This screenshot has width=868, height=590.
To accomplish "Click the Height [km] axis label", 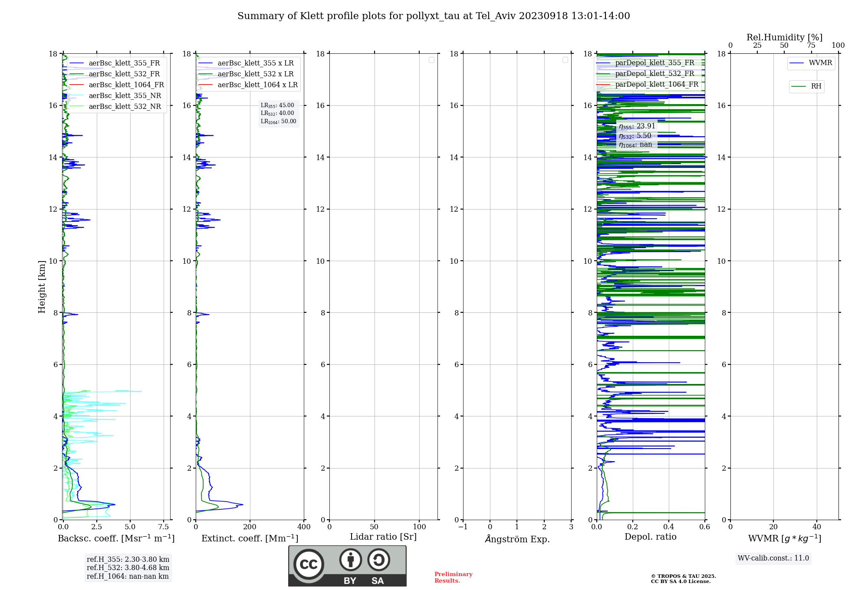I will pyautogui.click(x=42, y=287).
